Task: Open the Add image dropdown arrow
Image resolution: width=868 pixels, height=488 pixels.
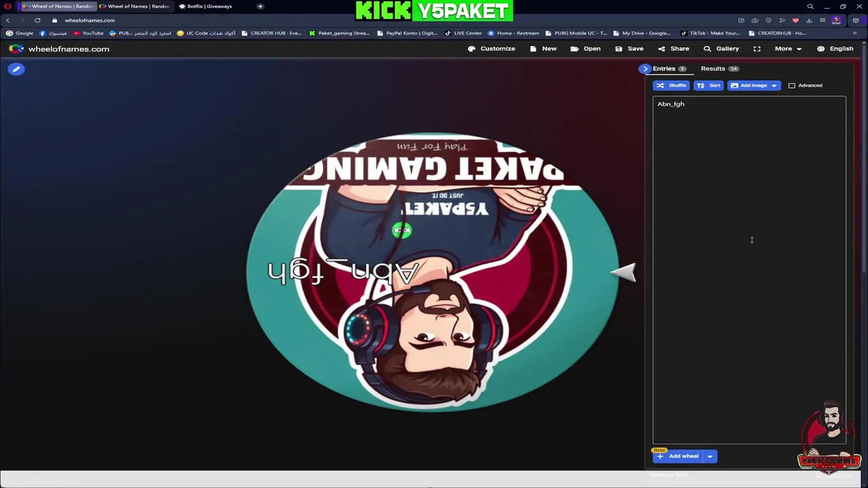Action: click(774, 85)
